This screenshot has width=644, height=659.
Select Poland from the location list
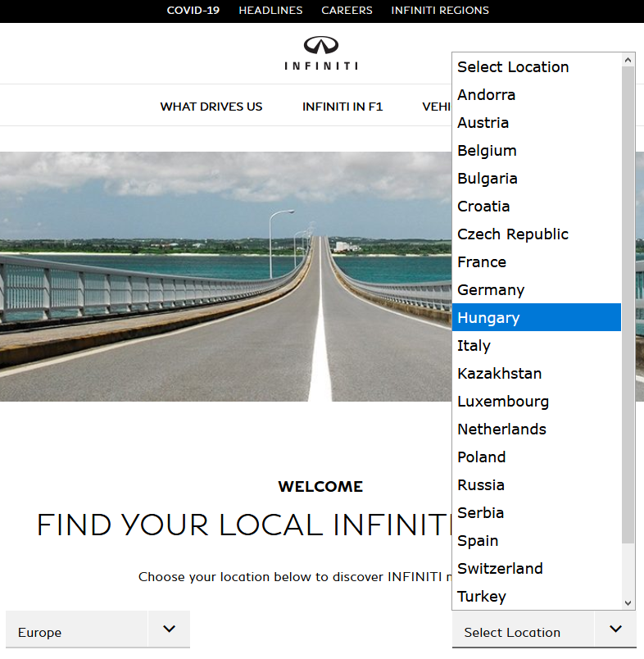click(537, 457)
